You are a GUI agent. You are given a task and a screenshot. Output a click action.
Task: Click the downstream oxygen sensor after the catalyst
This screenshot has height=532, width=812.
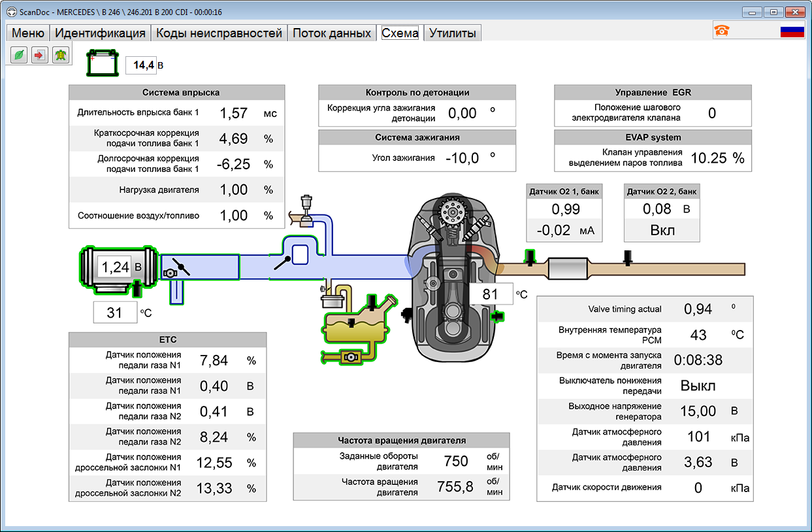tap(628, 258)
